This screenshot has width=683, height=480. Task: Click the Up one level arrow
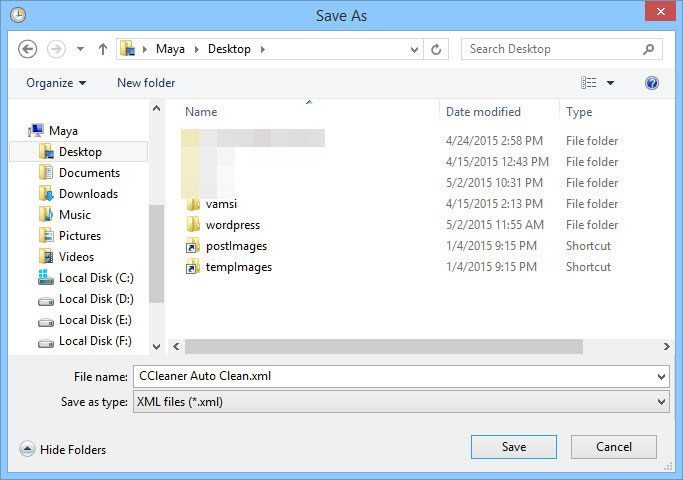coord(103,49)
